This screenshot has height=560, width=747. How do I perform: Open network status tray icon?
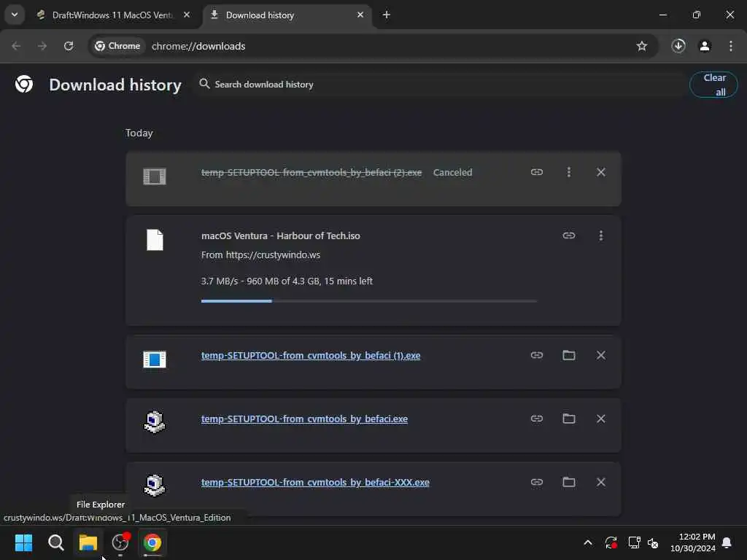point(634,542)
